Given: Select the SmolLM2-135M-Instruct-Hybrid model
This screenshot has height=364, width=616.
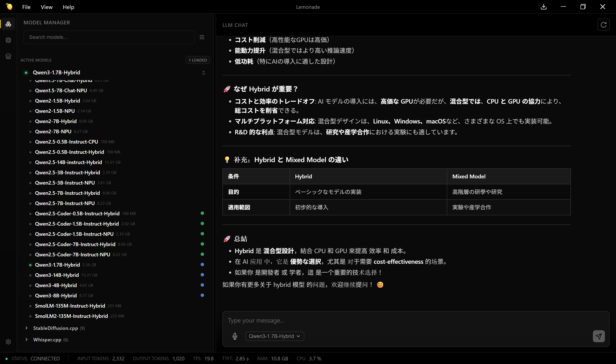Looking at the screenshot, I should tap(71, 316).
